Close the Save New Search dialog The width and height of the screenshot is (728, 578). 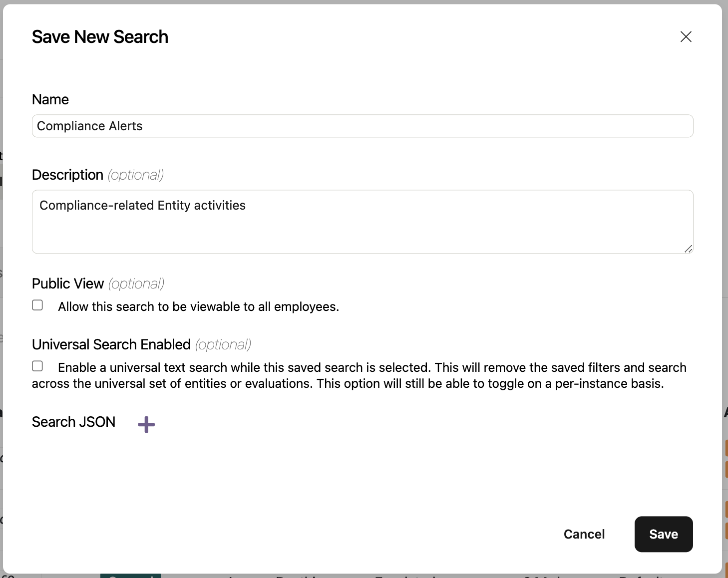coord(686,36)
